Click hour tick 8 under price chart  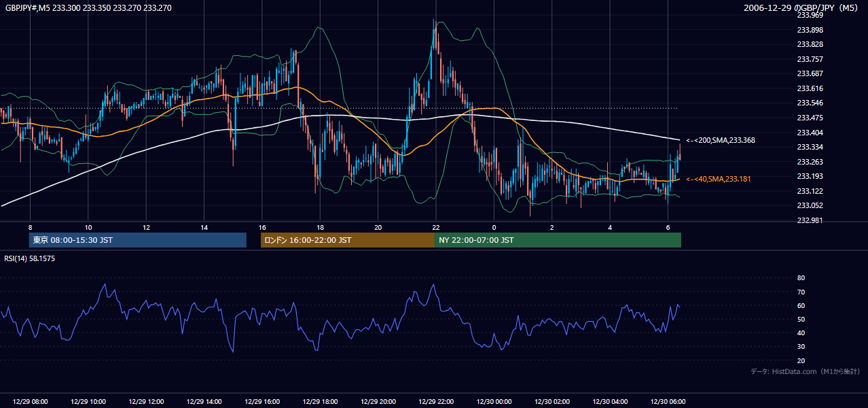(x=30, y=227)
